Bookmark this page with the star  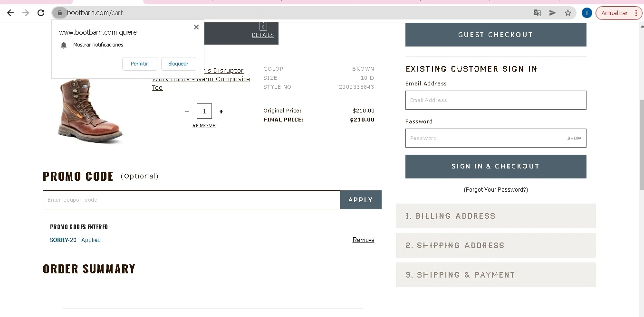click(x=568, y=13)
